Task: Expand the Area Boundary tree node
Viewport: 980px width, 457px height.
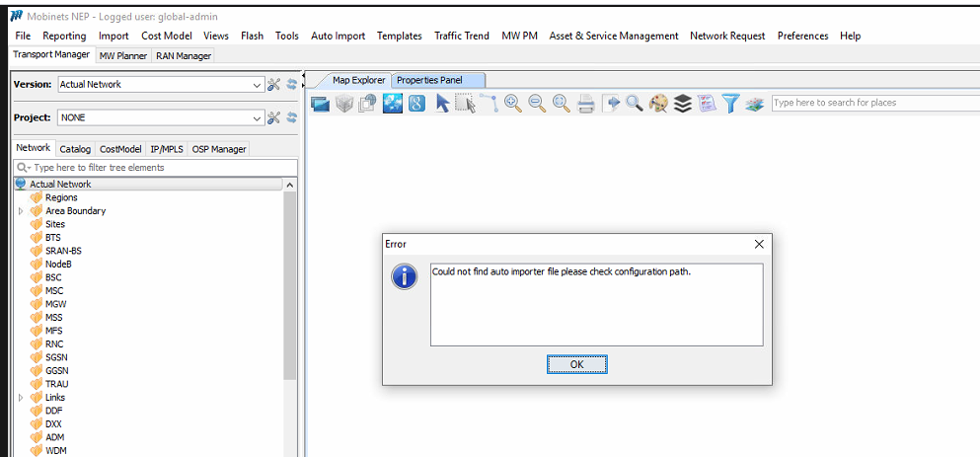Action: coord(21,211)
